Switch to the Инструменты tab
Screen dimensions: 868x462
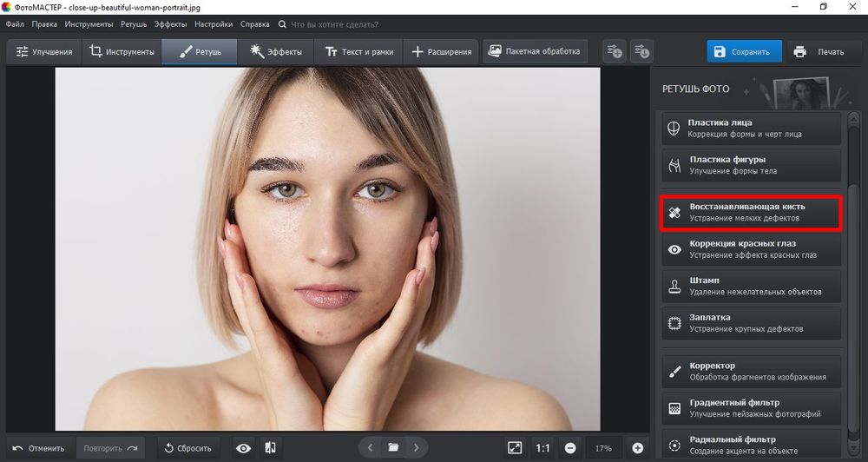(x=122, y=52)
